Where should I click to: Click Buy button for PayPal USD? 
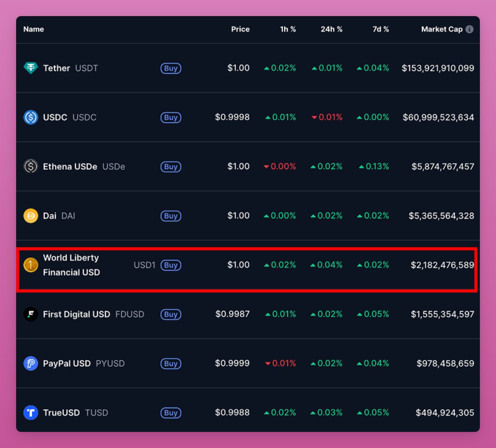pyautogui.click(x=171, y=363)
